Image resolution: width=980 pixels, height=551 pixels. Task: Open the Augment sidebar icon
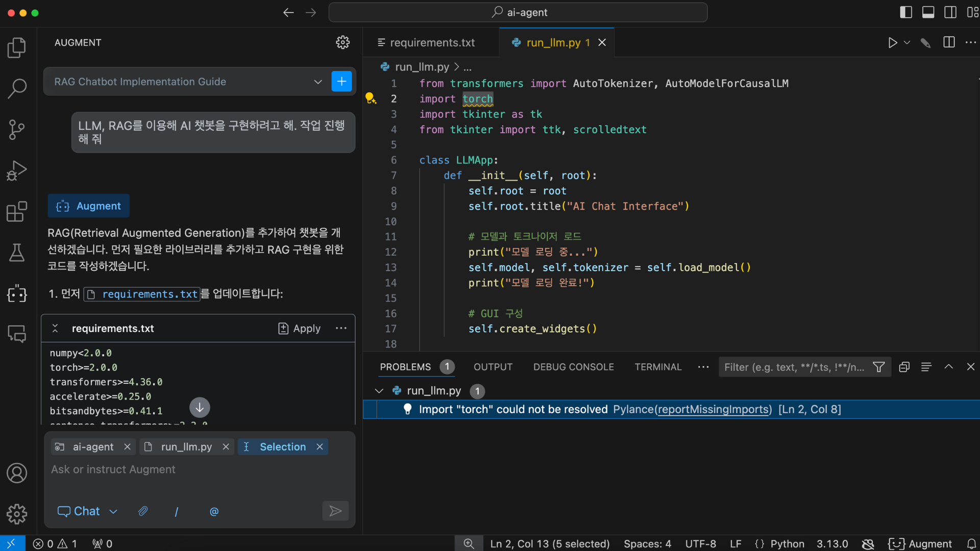(x=17, y=294)
